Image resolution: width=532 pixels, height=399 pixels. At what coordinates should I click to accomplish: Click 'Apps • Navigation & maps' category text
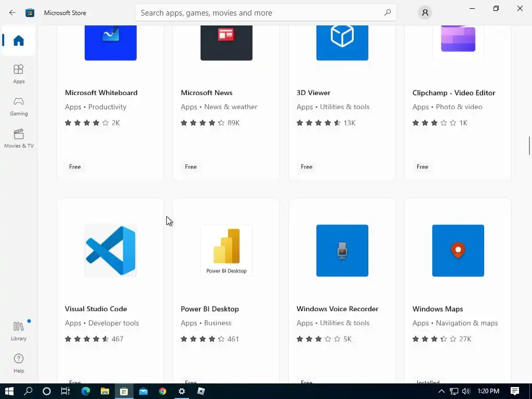[x=455, y=323]
